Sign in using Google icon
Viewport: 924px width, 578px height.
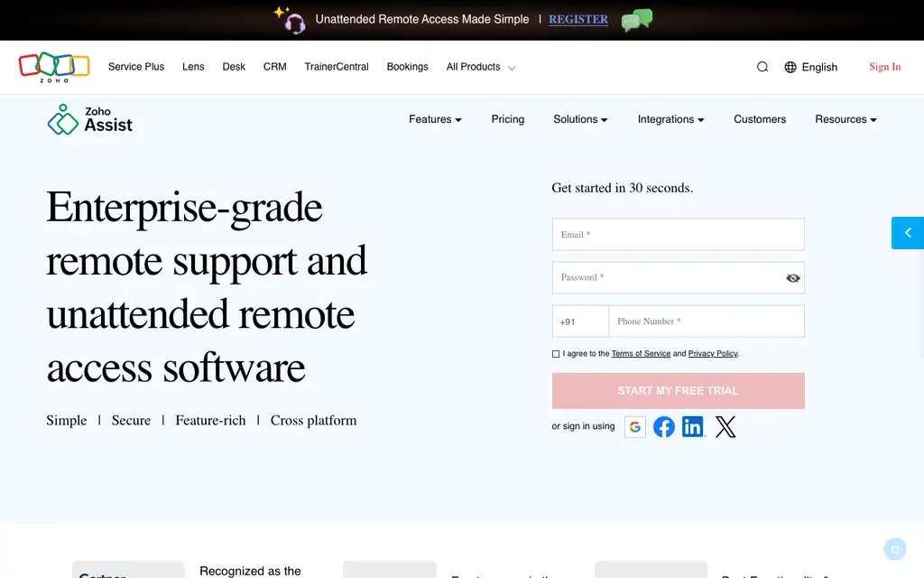coord(634,426)
